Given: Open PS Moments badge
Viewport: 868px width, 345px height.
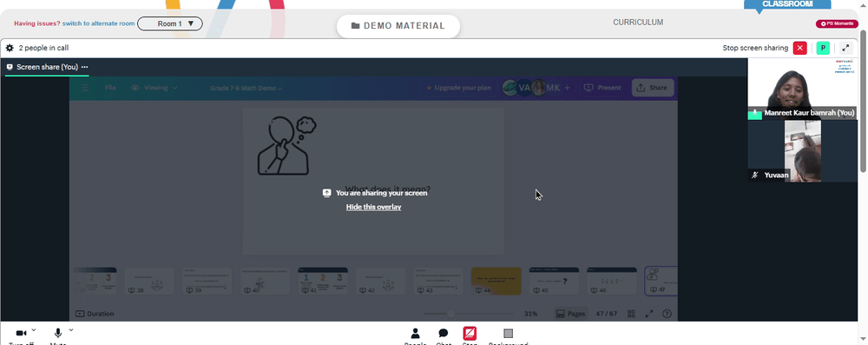Looking at the screenshot, I should click(x=837, y=23).
